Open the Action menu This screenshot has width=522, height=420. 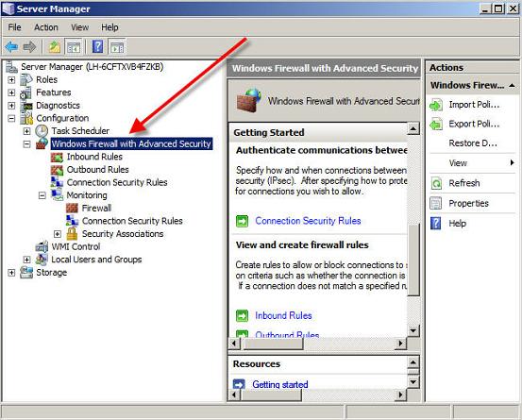[46, 27]
